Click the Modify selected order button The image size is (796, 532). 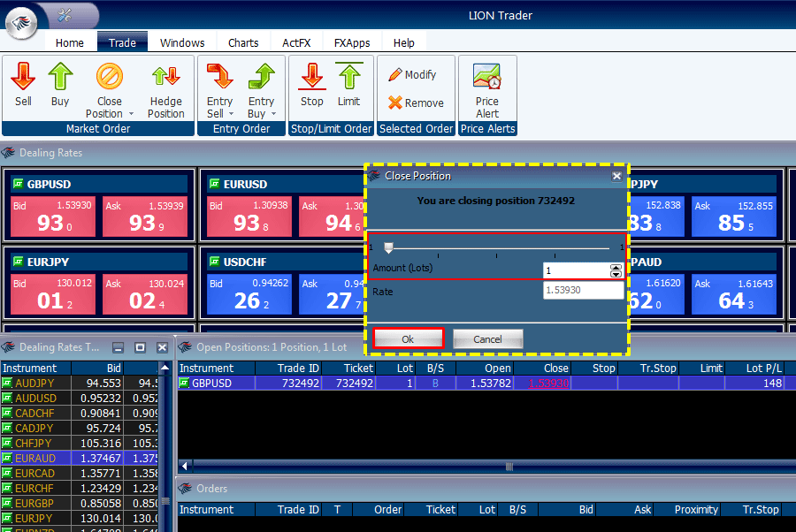point(413,74)
